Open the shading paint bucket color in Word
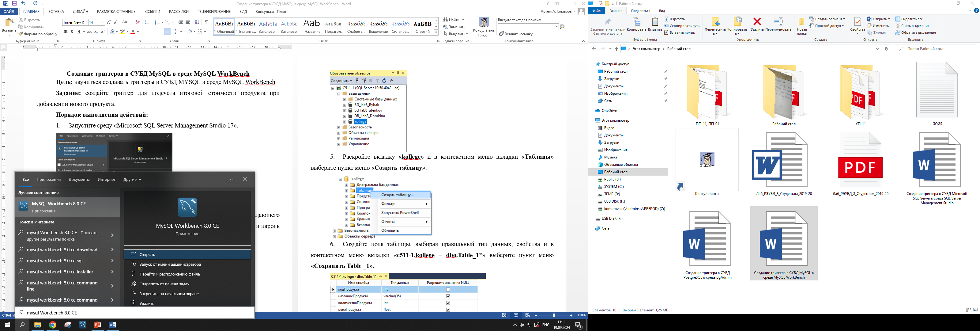This screenshot has width=980, height=331. (190, 32)
